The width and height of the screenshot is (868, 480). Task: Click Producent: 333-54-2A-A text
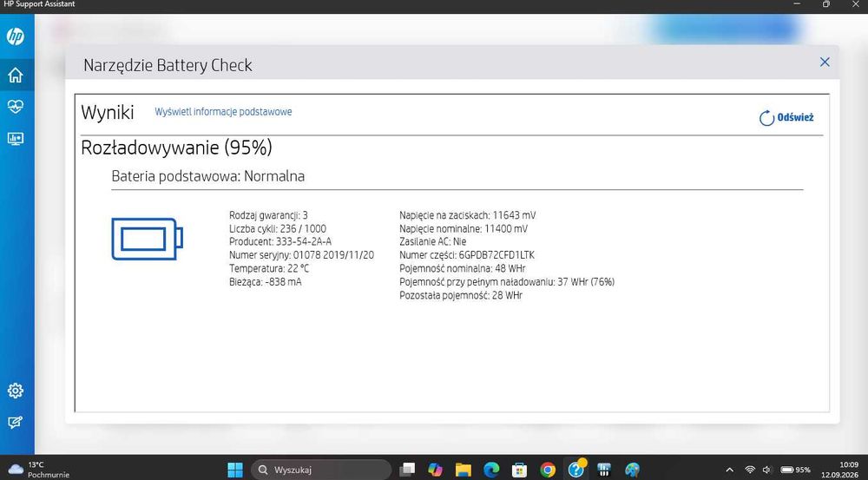coord(280,242)
